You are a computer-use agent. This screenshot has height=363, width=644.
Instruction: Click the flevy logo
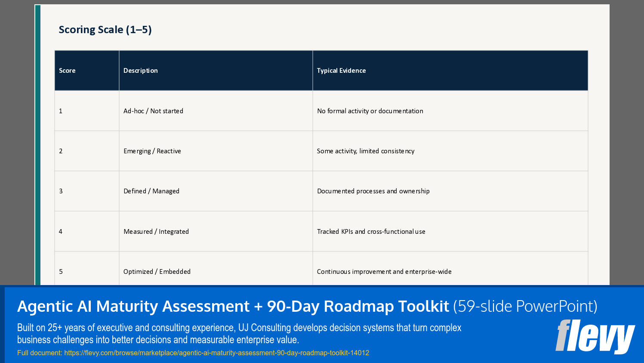tap(595, 336)
